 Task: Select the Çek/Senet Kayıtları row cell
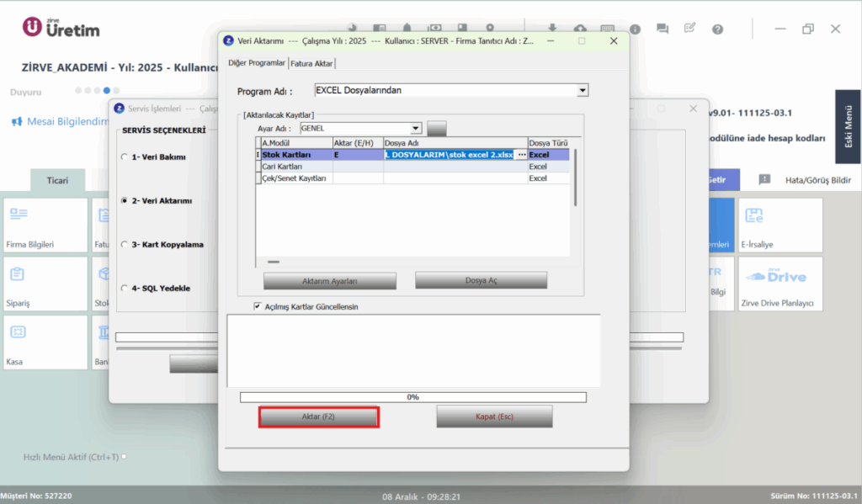(x=296, y=178)
